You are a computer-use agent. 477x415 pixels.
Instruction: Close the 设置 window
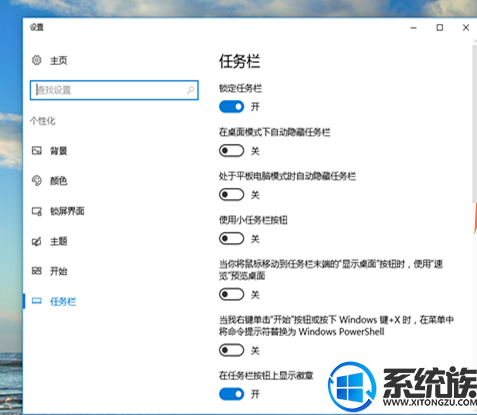[x=466, y=28]
